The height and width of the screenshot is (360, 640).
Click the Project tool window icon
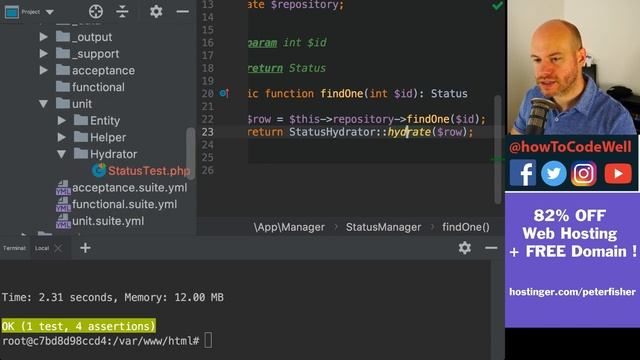[11, 12]
